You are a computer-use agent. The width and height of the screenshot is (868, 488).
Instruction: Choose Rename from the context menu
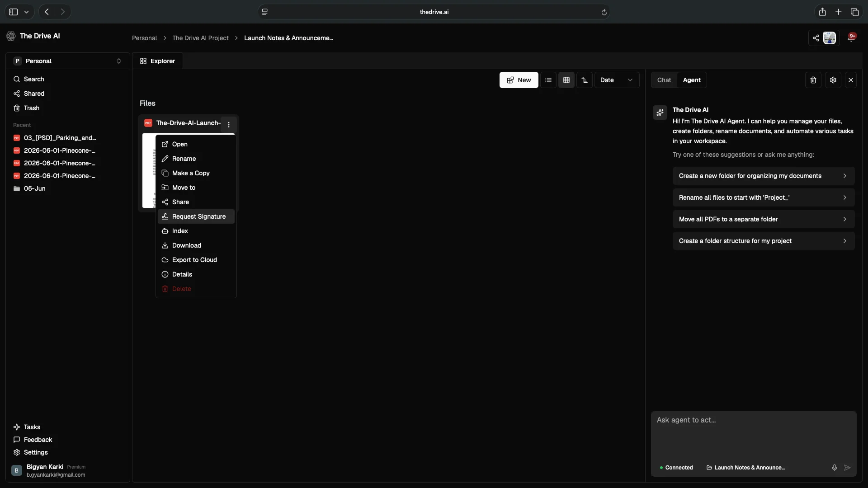click(196, 159)
